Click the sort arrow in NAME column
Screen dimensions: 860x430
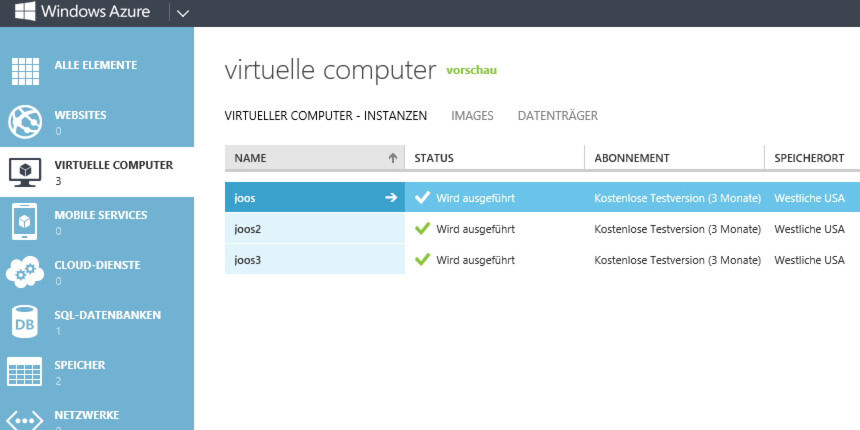click(393, 158)
